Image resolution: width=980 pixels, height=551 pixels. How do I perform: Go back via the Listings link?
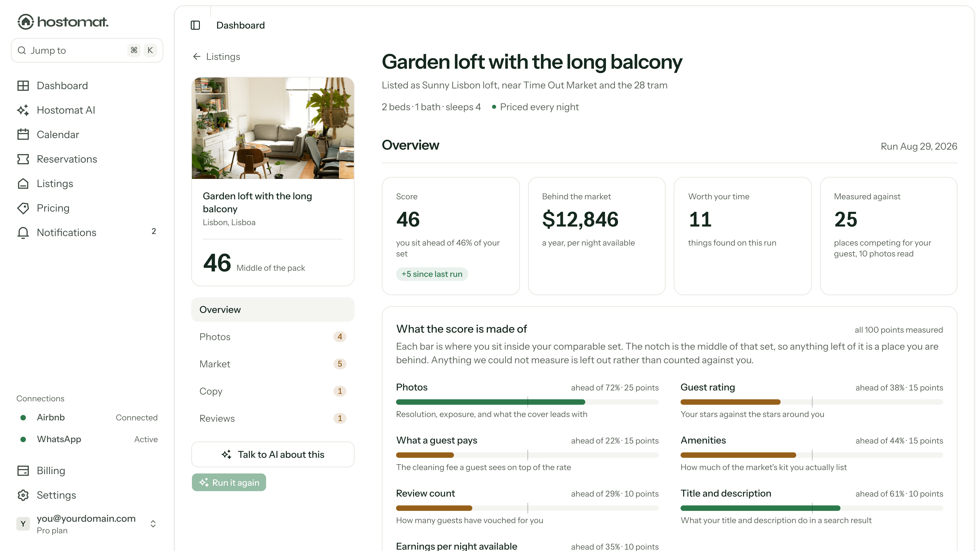216,57
